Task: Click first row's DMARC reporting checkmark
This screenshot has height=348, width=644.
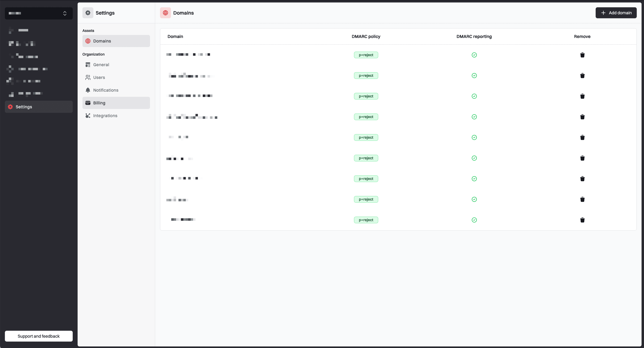Action: click(474, 55)
